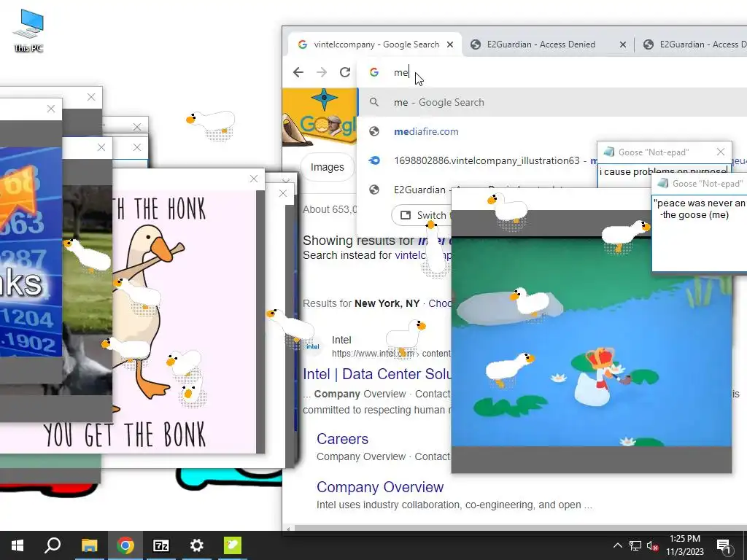
Task: Click the Switch to tab button
Action: click(x=421, y=215)
